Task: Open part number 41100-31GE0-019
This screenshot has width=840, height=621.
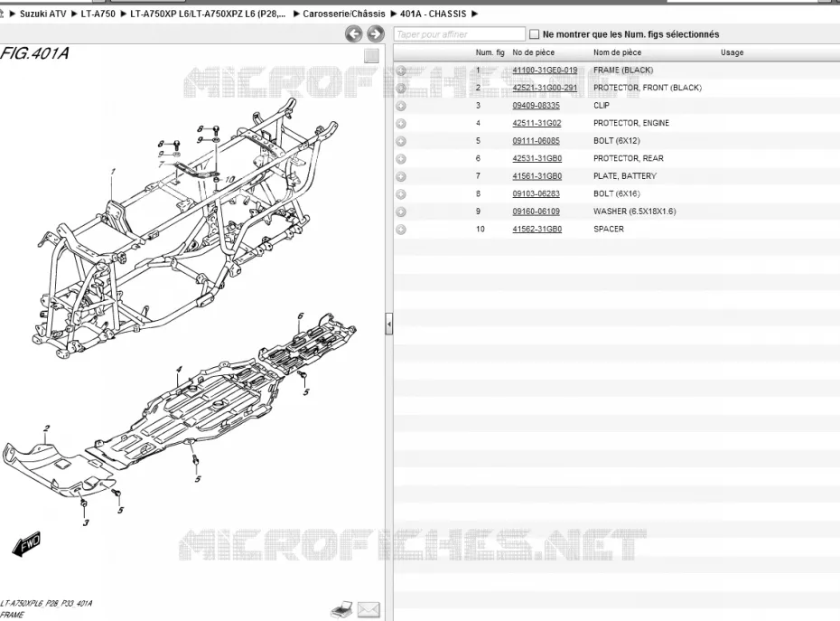Action: tap(545, 71)
